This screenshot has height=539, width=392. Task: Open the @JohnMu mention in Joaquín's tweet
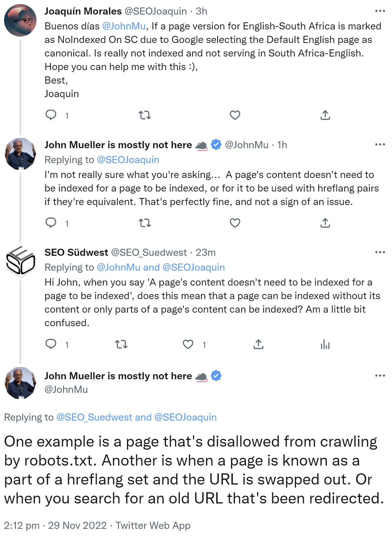[x=124, y=26]
